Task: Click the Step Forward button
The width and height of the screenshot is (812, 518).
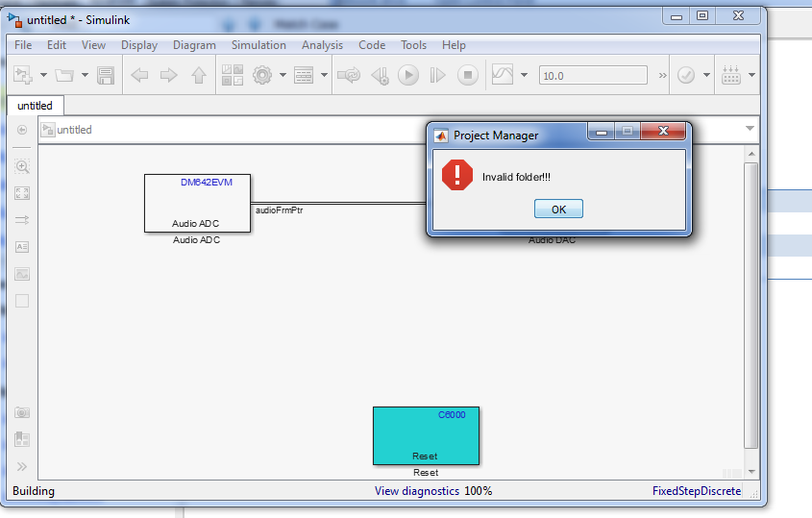Action: tap(437, 76)
